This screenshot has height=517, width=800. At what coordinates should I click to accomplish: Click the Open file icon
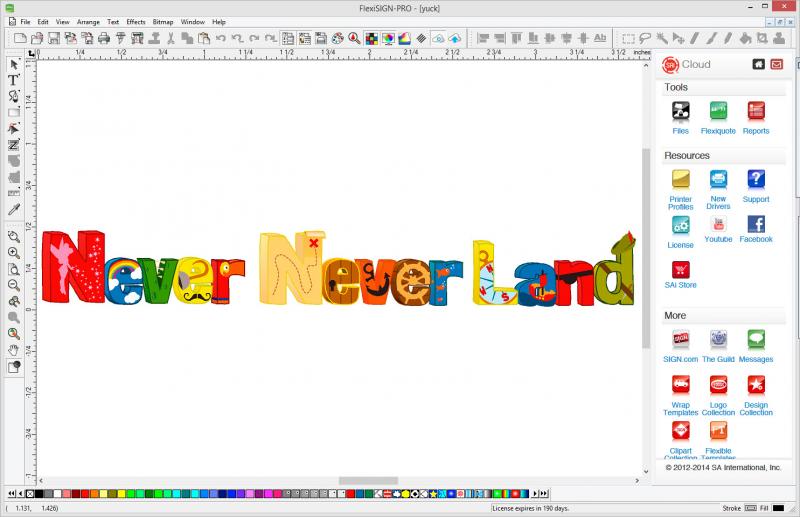pos(37,38)
